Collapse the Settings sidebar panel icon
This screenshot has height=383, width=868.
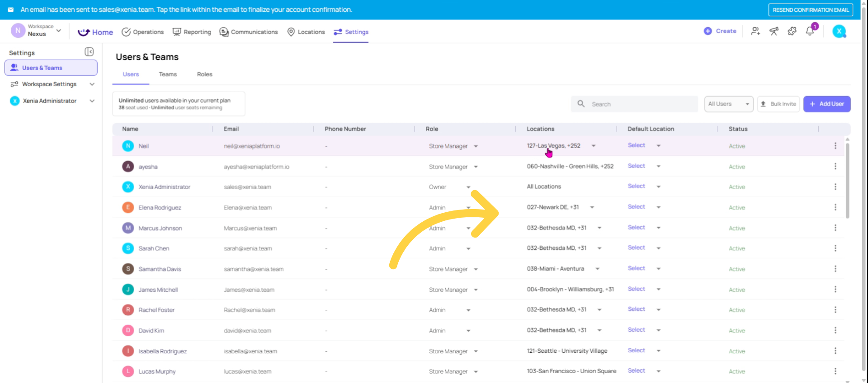89,52
